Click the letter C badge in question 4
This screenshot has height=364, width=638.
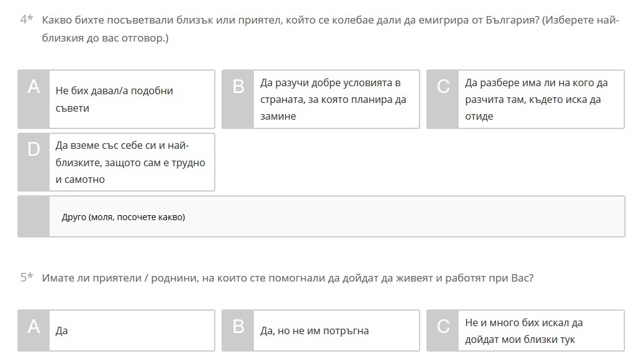(x=443, y=99)
